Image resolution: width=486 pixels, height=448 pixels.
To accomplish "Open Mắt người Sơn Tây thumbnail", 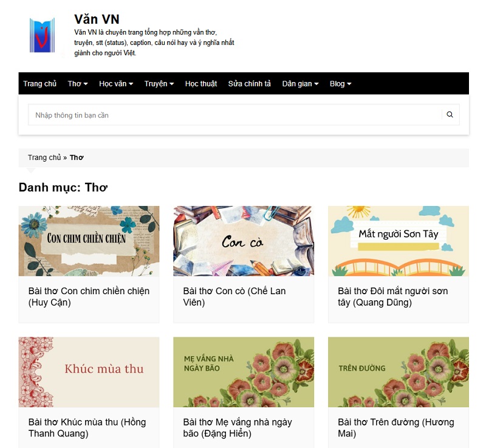I will (x=398, y=241).
